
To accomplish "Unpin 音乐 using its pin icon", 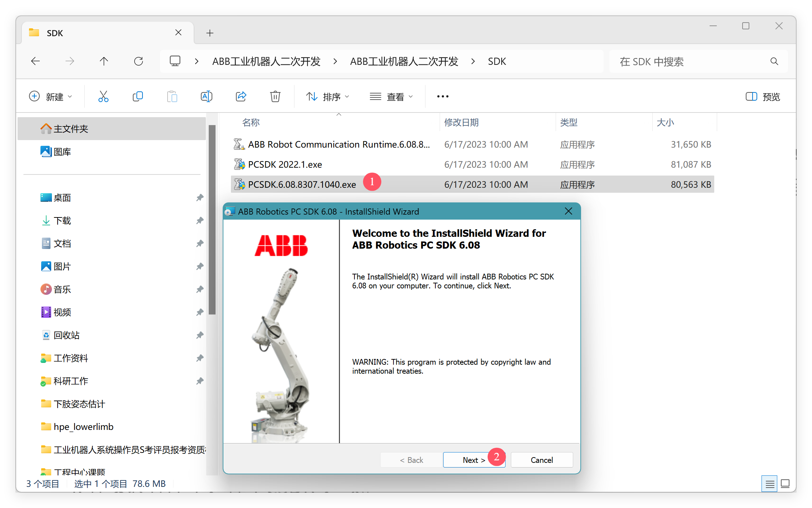I will [x=200, y=289].
